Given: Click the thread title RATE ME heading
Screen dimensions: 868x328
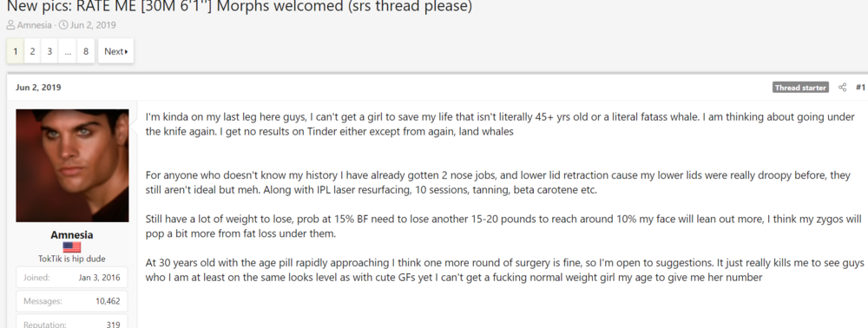Looking at the screenshot, I should click(x=240, y=7).
